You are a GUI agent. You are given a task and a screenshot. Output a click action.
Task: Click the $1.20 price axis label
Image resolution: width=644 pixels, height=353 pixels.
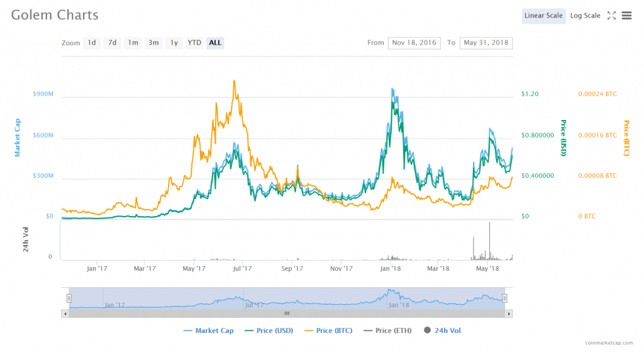pyautogui.click(x=530, y=94)
